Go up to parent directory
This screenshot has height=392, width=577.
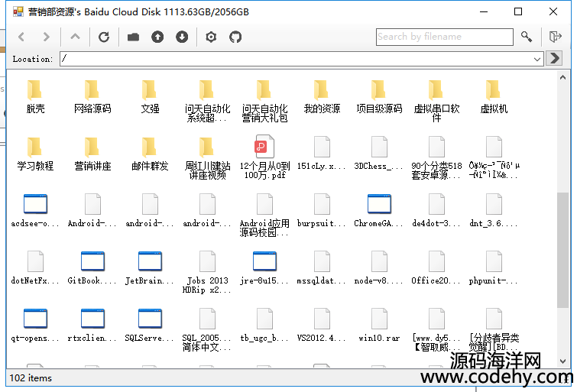point(75,37)
